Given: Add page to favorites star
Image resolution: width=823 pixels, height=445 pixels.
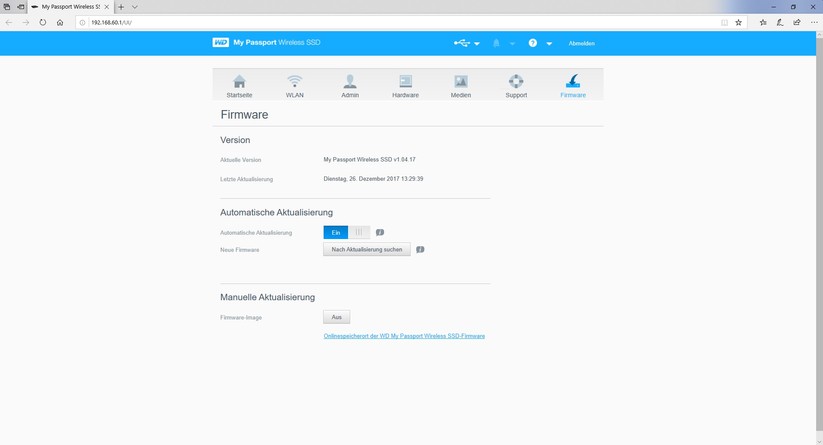Looking at the screenshot, I should pos(738,23).
